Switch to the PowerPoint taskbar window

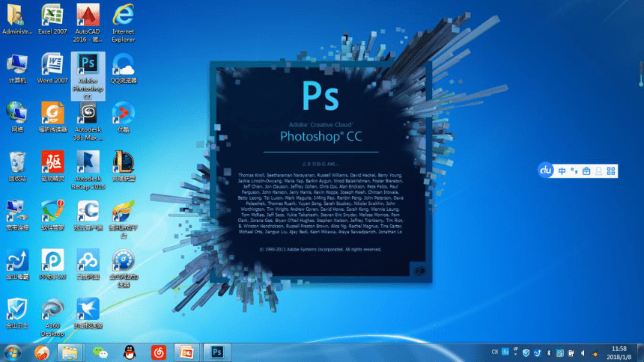point(187,352)
